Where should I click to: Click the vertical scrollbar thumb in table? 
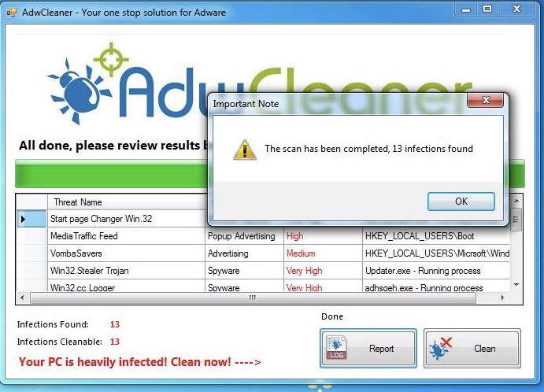516,220
